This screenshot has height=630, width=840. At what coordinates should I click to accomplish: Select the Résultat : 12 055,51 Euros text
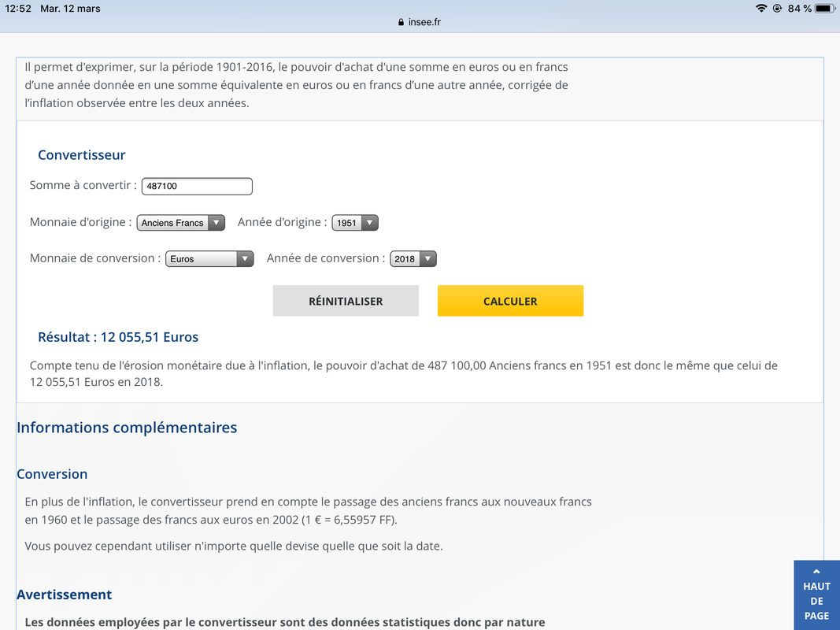118,337
